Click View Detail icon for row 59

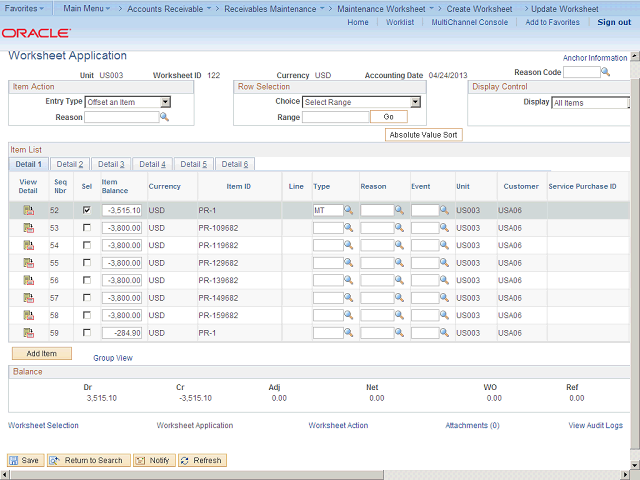[x=28, y=333]
